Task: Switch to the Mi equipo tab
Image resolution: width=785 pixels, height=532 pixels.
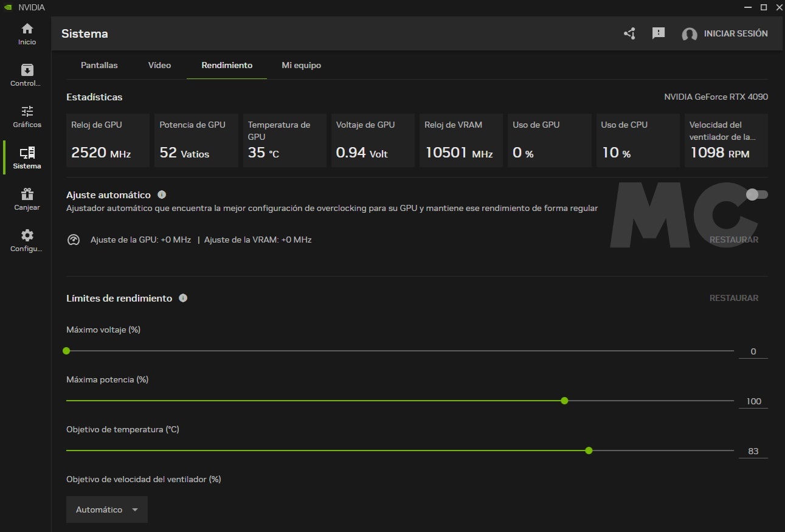Action: tap(301, 65)
